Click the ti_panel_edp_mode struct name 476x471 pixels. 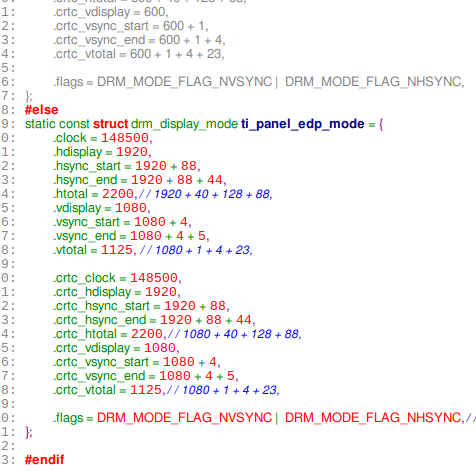303,124
